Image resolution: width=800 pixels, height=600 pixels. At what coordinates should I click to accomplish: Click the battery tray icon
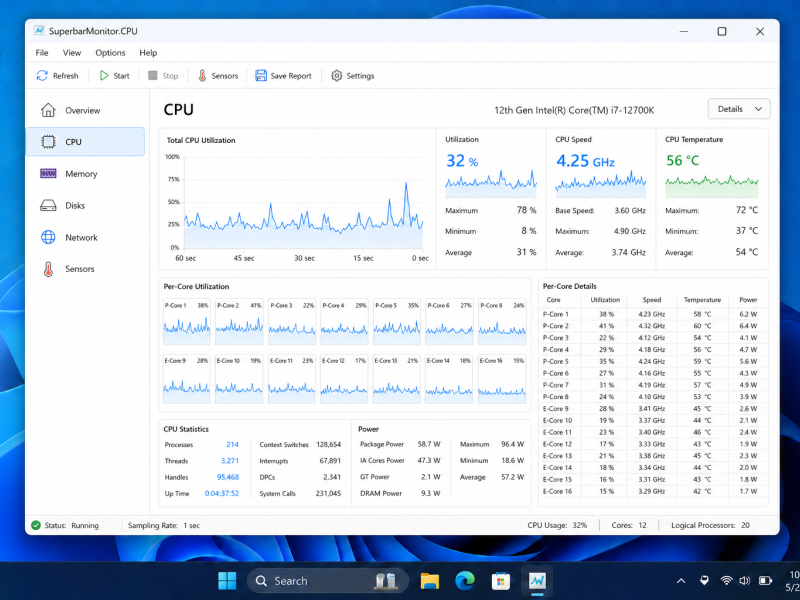tap(765, 581)
